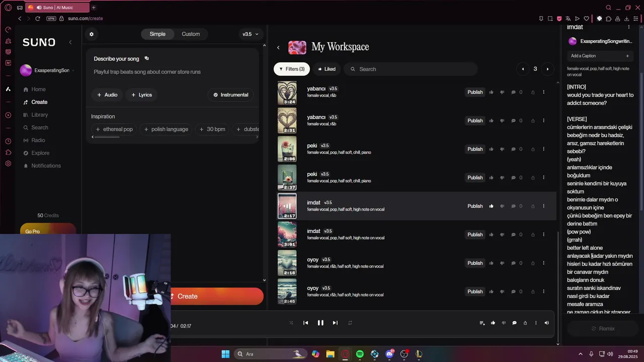Toggle like on playing imdat 2:17 track
Viewport: 644px width, 362px height.
(491, 206)
